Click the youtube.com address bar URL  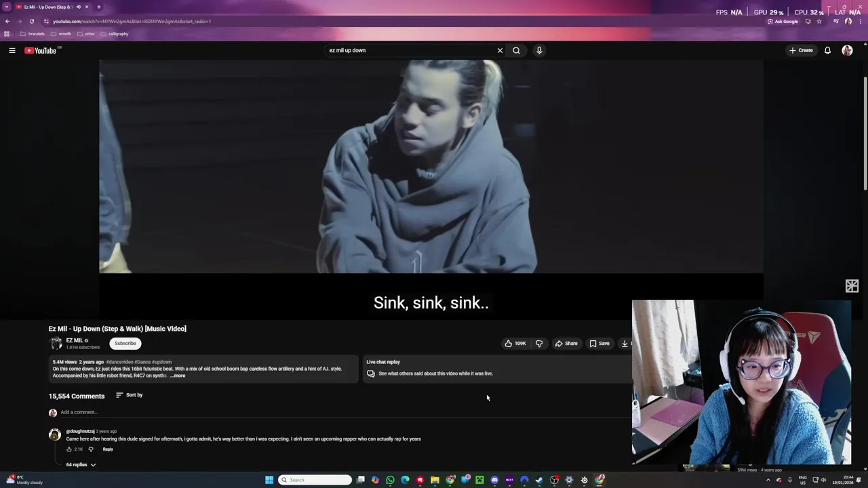(x=132, y=21)
